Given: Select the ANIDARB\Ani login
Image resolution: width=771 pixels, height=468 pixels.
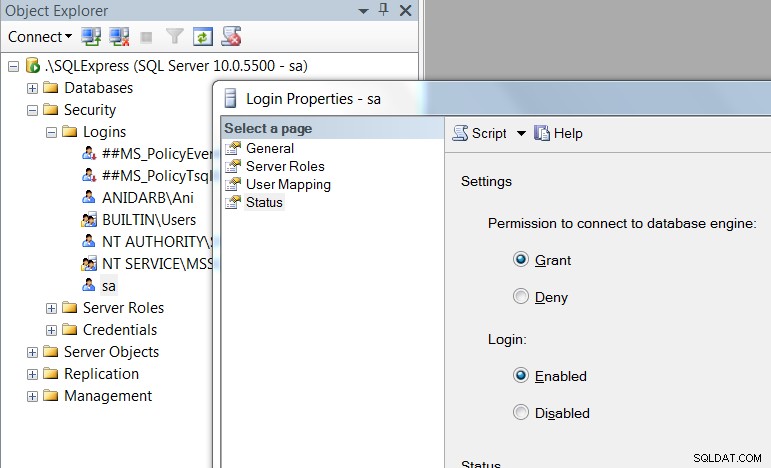Looking at the screenshot, I should coord(148,198).
